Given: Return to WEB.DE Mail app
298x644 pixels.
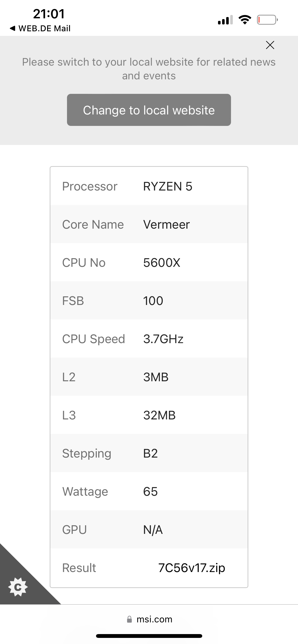Looking at the screenshot, I should click(x=40, y=28).
